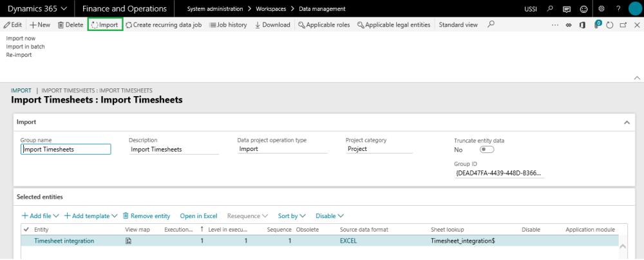This screenshot has height=260, width=644.
Task: Refresh the page with refresh icon
Action: point(609,25)
